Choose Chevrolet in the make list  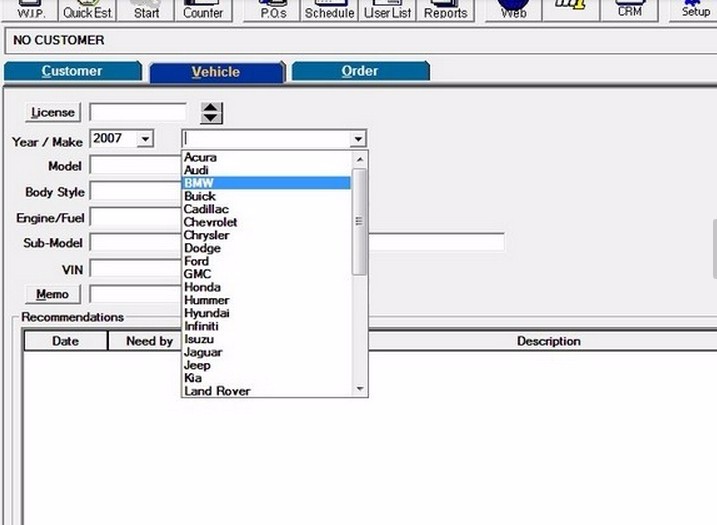coord(210,222)
